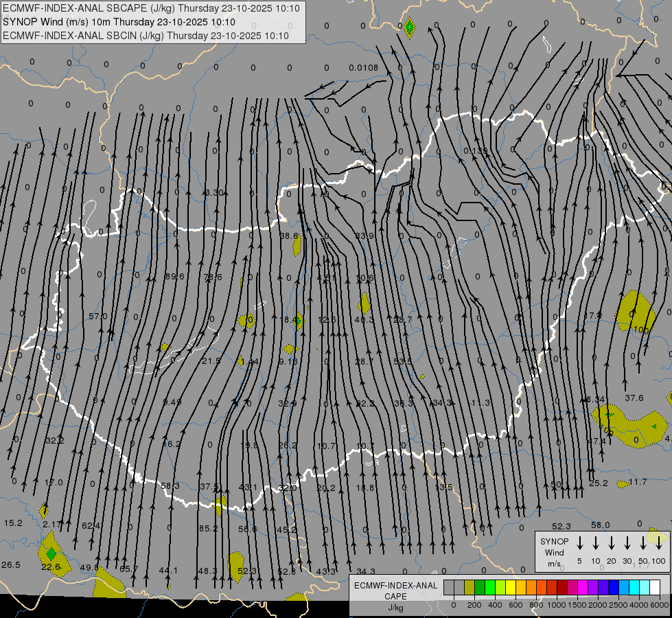Pick the white swatch on CAPE scale

(x=655, y=587)
